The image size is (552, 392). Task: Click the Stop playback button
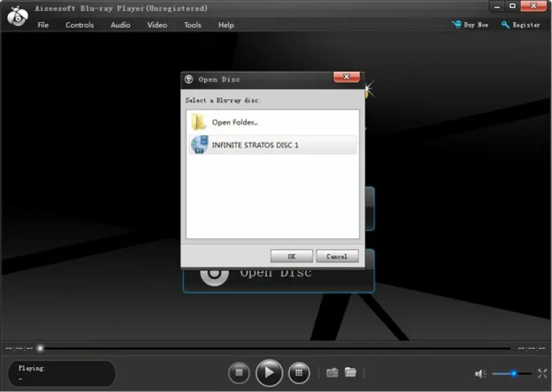(x=239, y=373)
